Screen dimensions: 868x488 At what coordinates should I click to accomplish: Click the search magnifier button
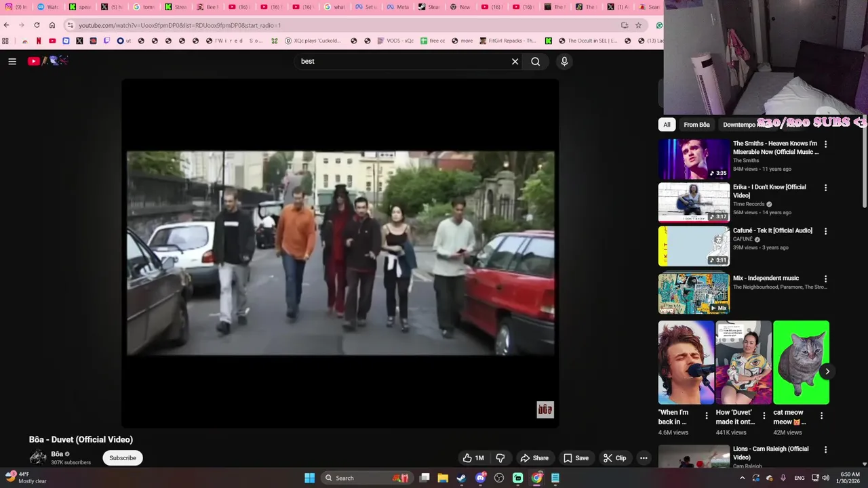point(536,61)
